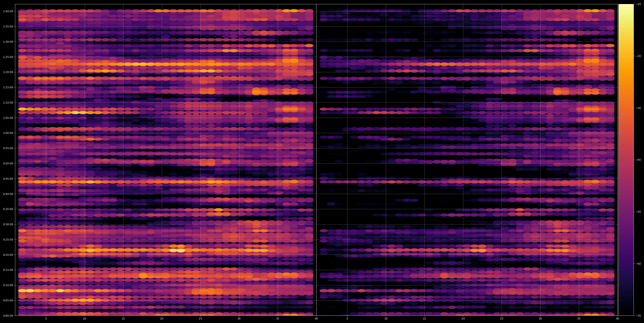Click the −40 colorbar tick label
644x323 pixels.
[638, 160]
